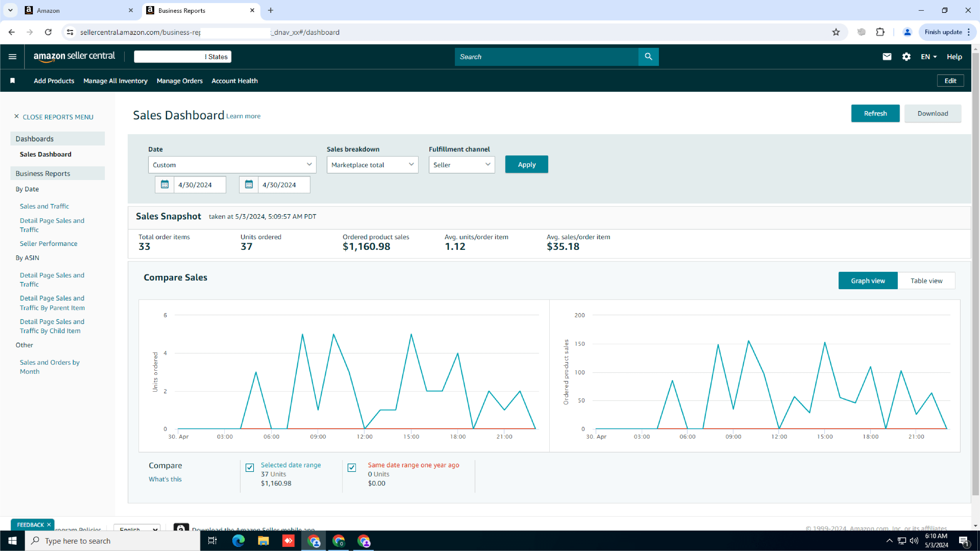Bookmark this page with the star icon

coord(836,32)
